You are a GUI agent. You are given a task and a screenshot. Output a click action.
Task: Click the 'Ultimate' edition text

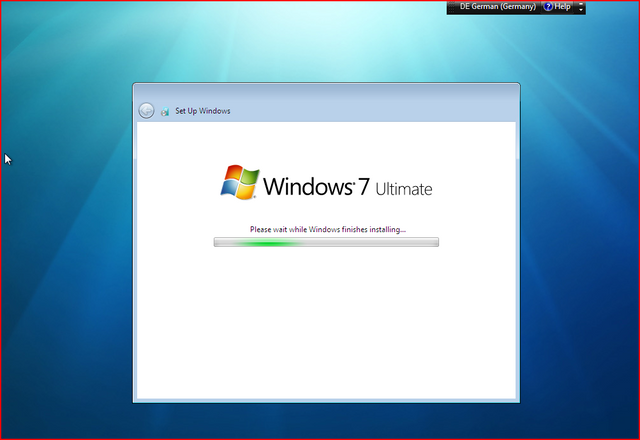pos(404,189)
